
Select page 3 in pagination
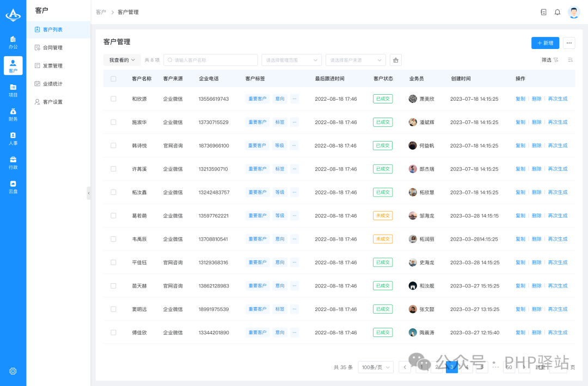(451, 367)
